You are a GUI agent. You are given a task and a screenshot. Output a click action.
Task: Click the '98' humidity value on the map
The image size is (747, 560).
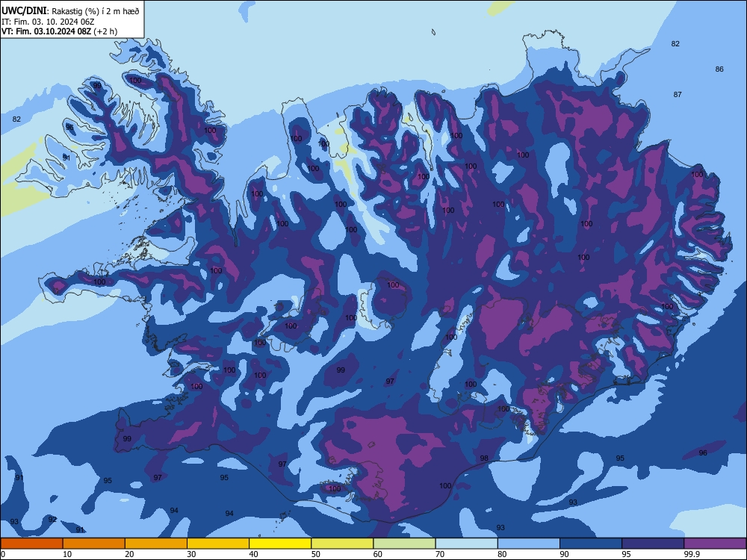(x=484, y=458)
